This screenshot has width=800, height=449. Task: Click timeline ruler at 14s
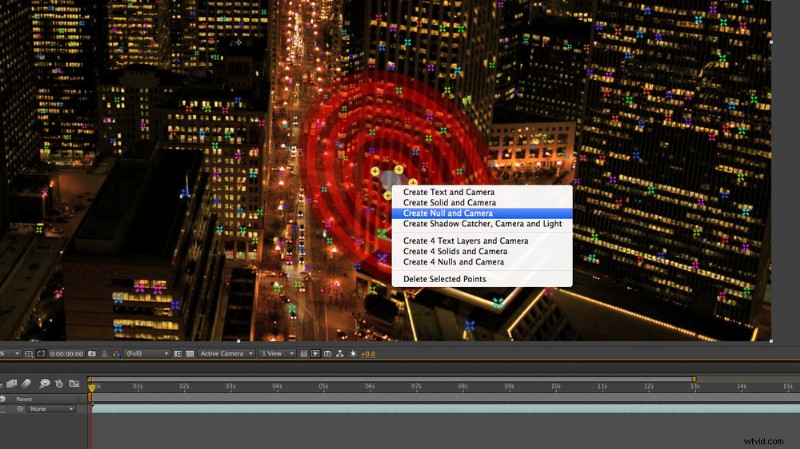click(741, 387)
